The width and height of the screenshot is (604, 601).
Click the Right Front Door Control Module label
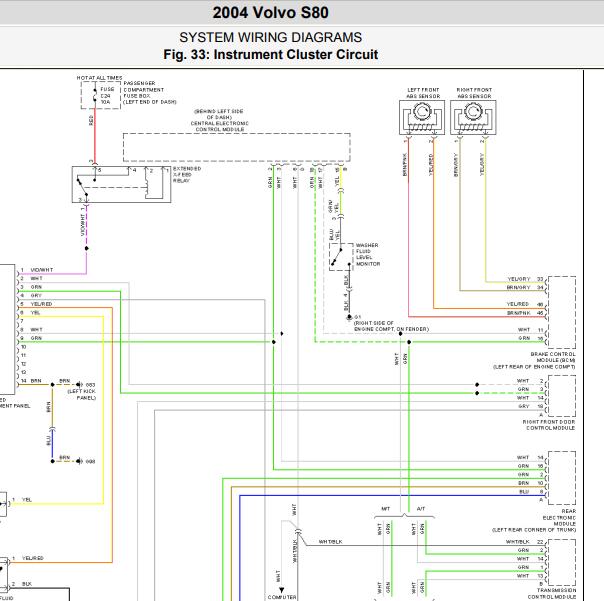click(549, 425)
